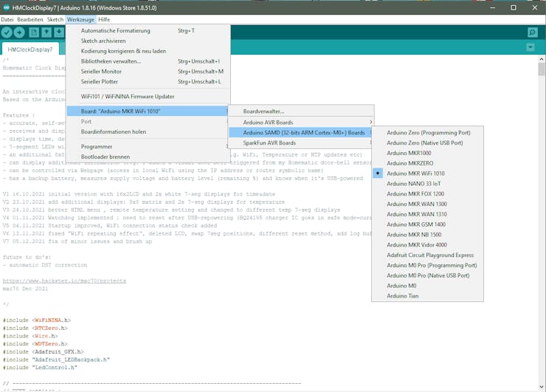Image resolution: width=546 pixels, height=392 pixels.
Task: Open the Sketch menu
Action: 55,19
